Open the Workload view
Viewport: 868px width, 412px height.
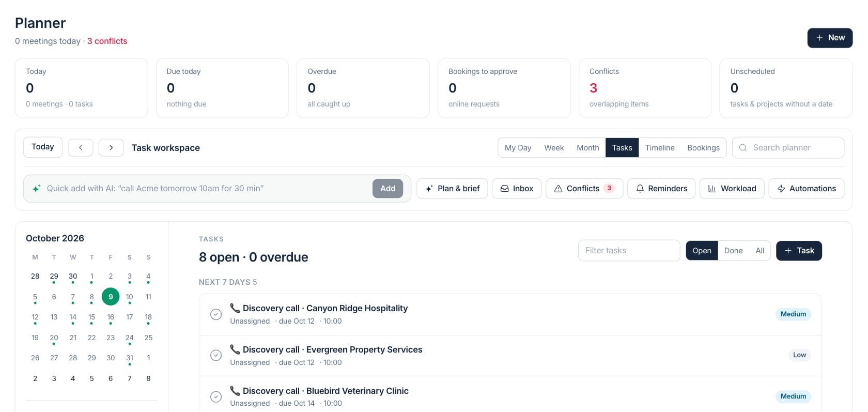click(x=732, y=189)
